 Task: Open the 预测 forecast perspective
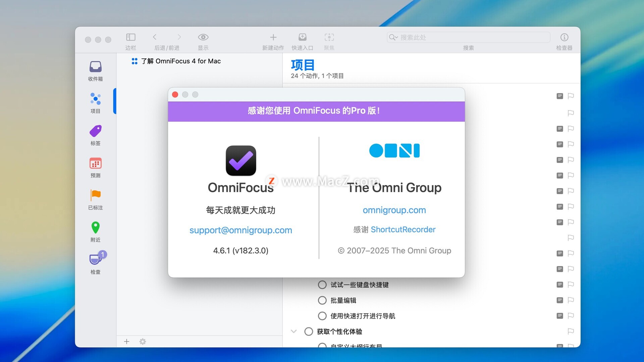tap(95, 167)
